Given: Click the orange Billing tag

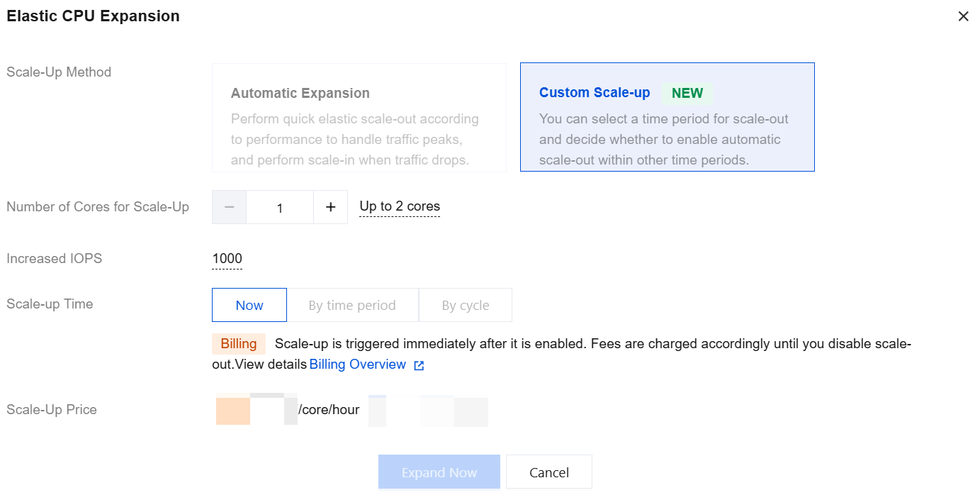Looking at the screenshot, I should [x=238, y=344].
